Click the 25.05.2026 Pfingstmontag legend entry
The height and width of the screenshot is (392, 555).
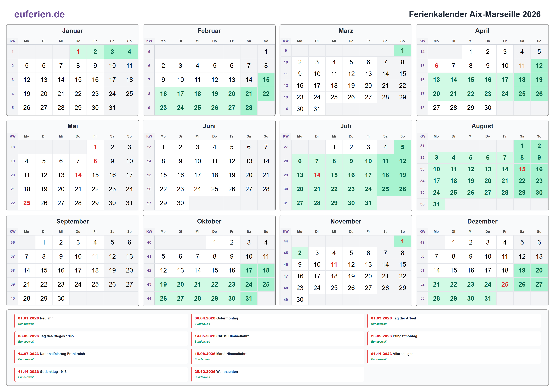pyautogui.click(x=394, y=336)
